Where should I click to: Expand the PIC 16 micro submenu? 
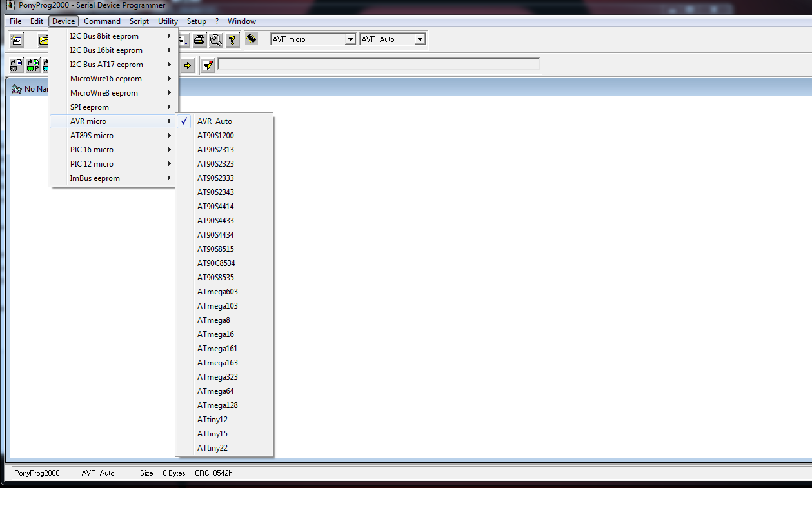(x=113, y=150)
